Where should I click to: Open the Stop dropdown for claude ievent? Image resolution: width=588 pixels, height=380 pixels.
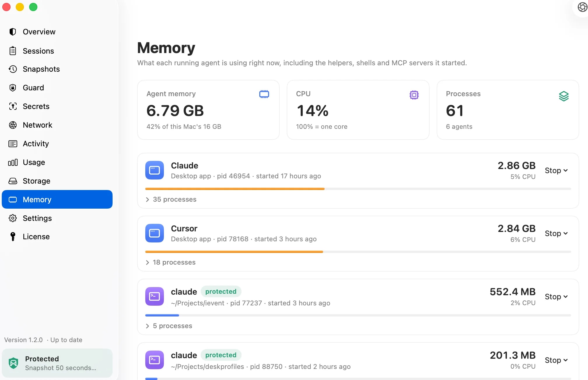(556, 297)
